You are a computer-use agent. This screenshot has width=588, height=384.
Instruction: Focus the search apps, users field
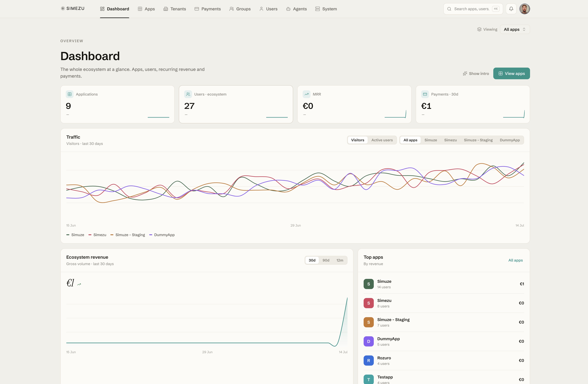[x=473, y=9]
